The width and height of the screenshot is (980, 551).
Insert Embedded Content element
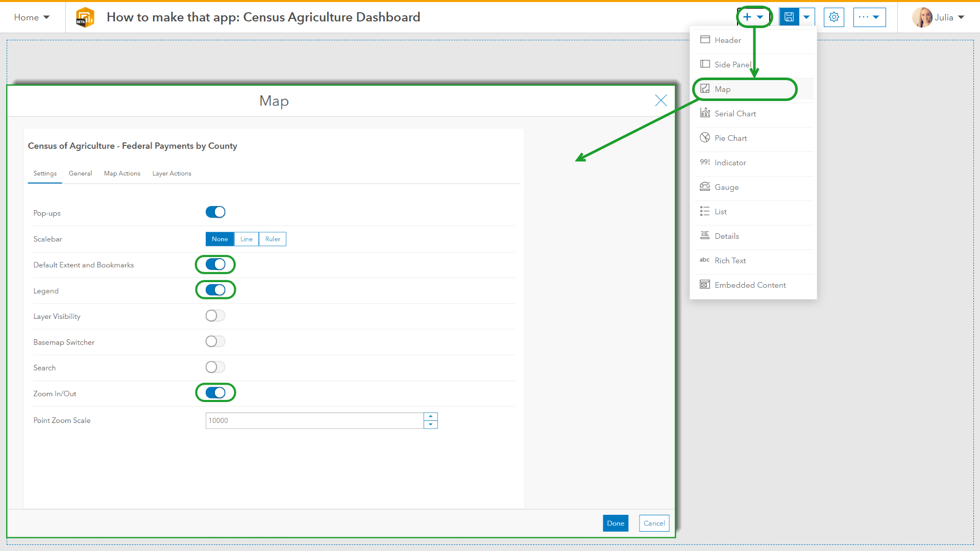coord(750,285)
